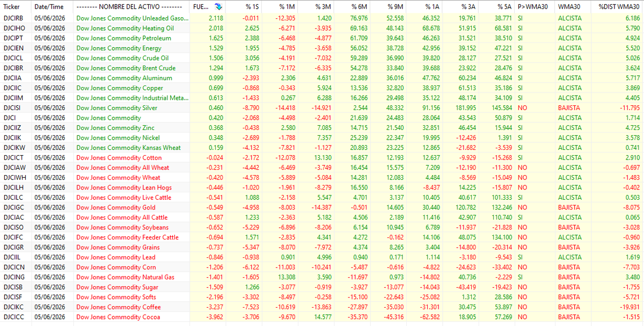The width and height of the screenshot is (644, 326).
Task: Sort by the % 3M column header
Action: [324, 7]
